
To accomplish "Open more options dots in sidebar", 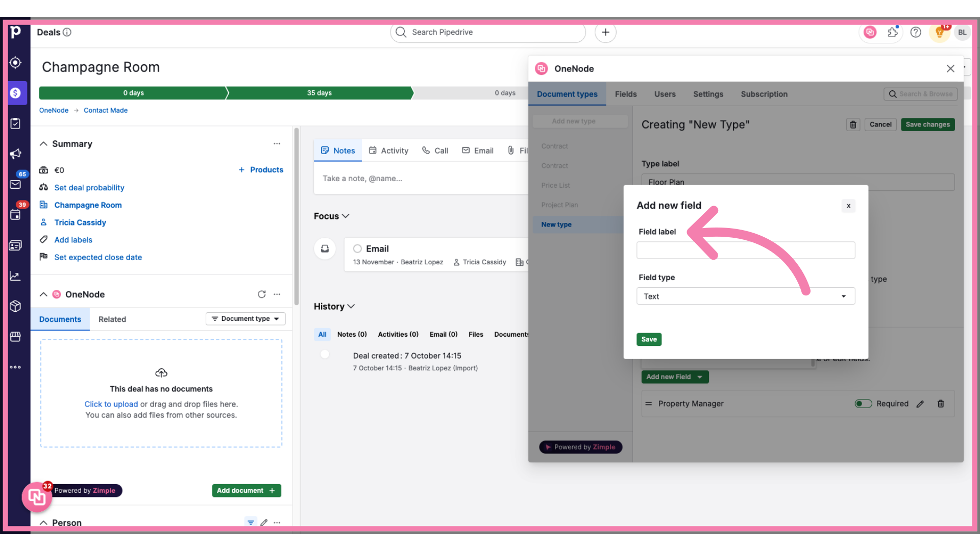I will tap(15, 367).
